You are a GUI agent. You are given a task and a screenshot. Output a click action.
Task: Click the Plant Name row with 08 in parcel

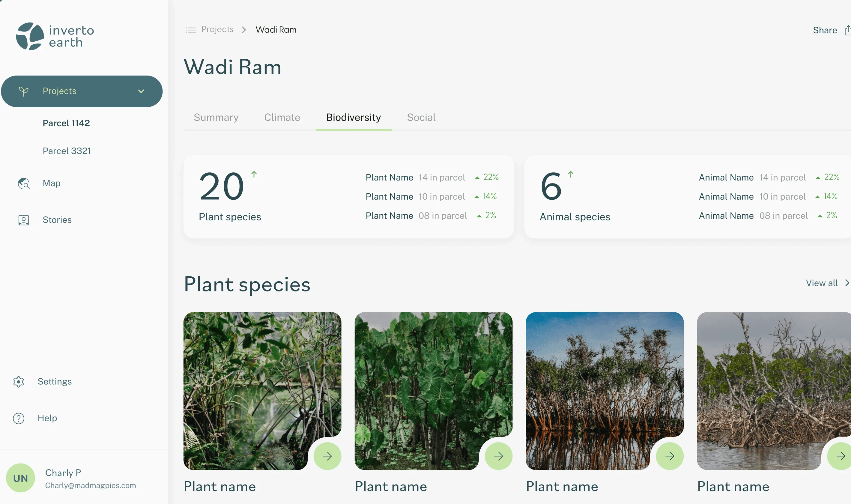pos(431,216)
